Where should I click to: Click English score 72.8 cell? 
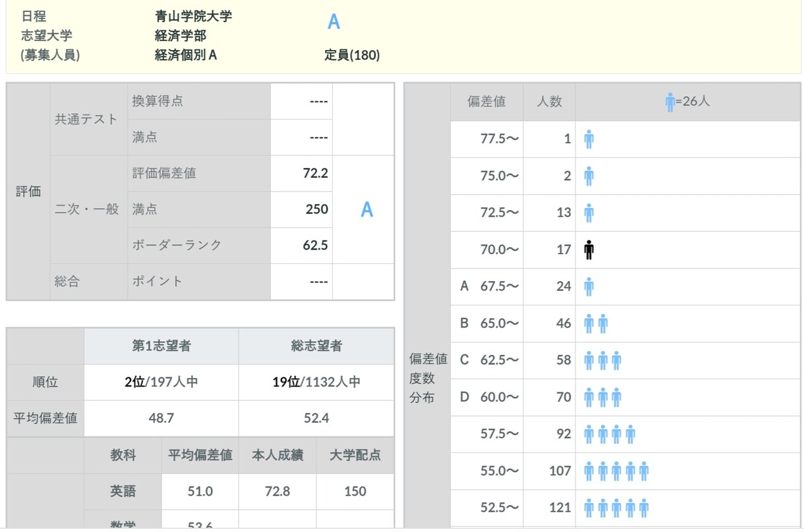pos(277,491)
